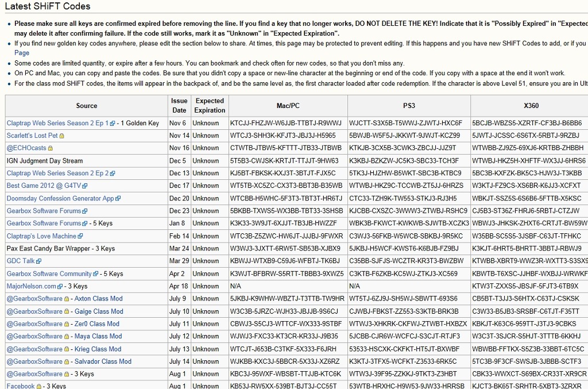The image size is (588, 389).
Task: Click the 'Source' column header
Action: (87, 106)
